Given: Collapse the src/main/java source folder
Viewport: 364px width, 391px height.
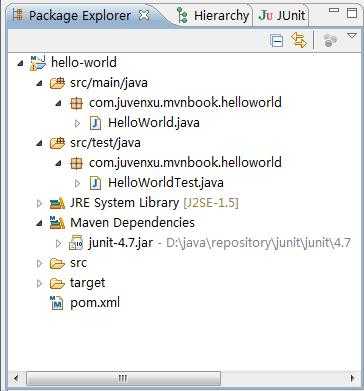Looking at the screenshot, I should 39,83.
